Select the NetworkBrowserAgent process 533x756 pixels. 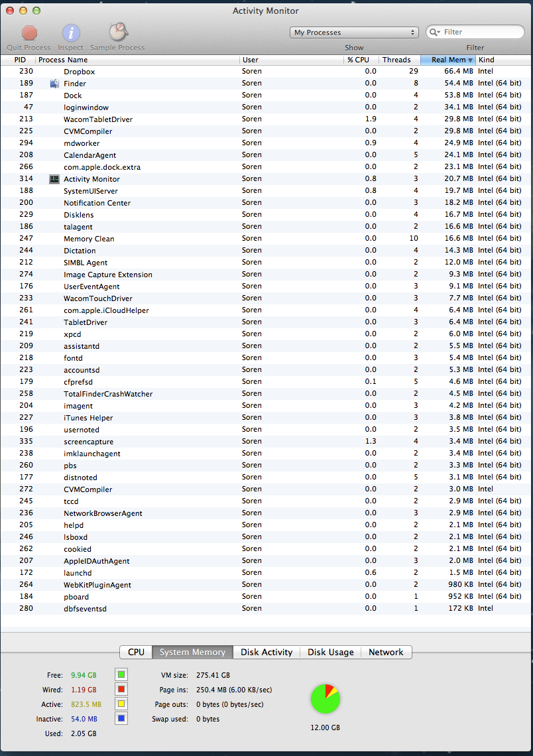pyautogui.click(x=266, y=513)
